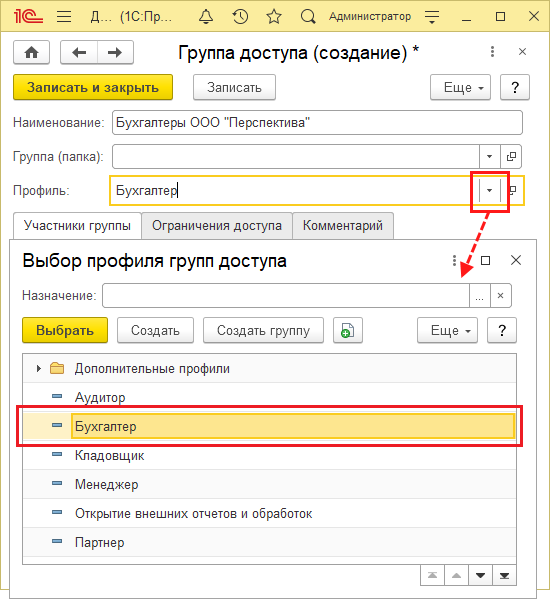552x600 pixels.
Task: Switch to Комментарий tab
Action: pyautogui.click(x=343, y=226)
